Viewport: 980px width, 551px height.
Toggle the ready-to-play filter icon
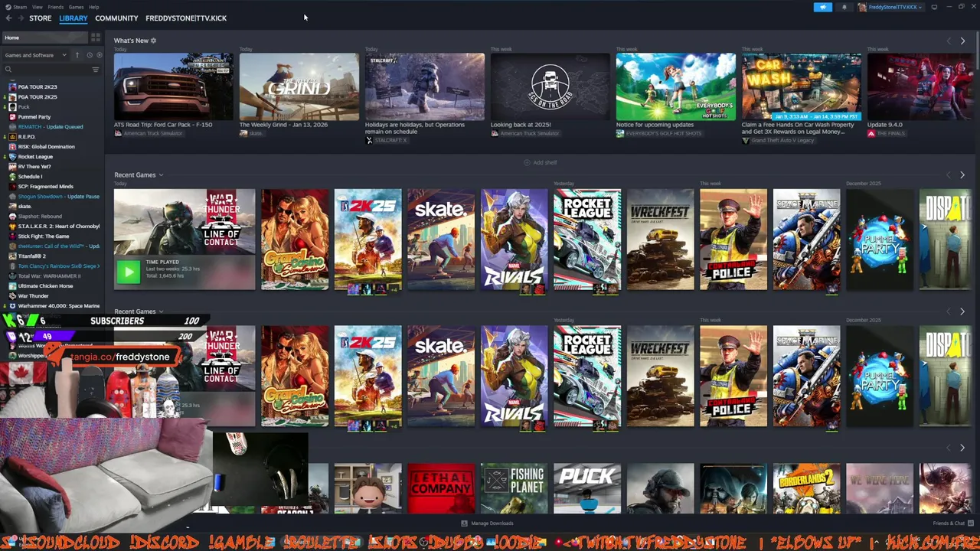click(99, 55)
